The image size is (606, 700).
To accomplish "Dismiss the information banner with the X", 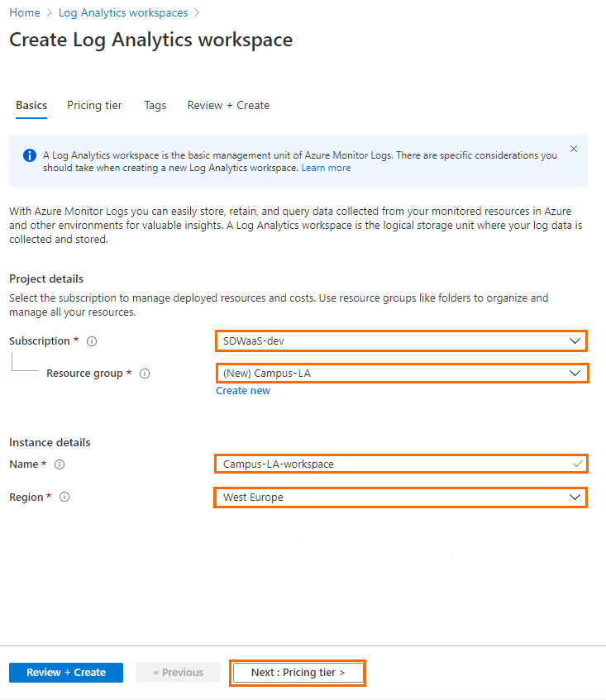I will [x=574, y=149].
